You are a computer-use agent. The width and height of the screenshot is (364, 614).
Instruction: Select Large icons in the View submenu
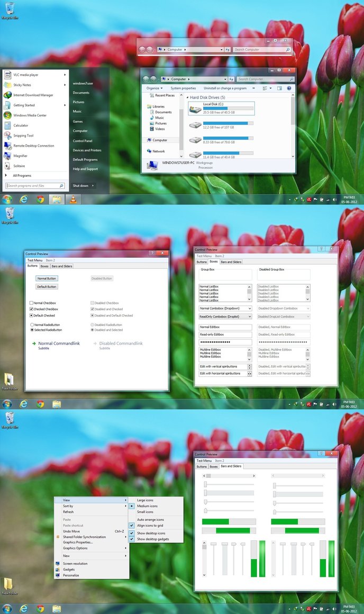pos(145,500)
